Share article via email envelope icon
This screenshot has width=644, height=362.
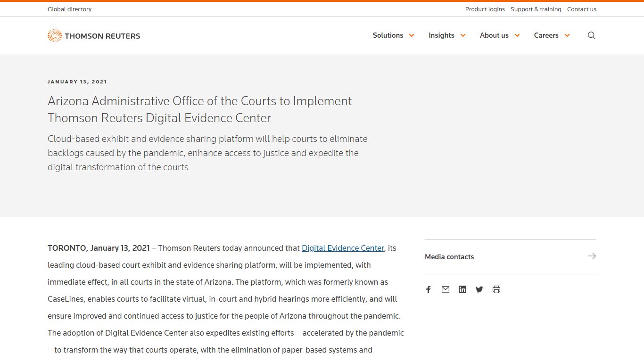(x=446, y=289)
